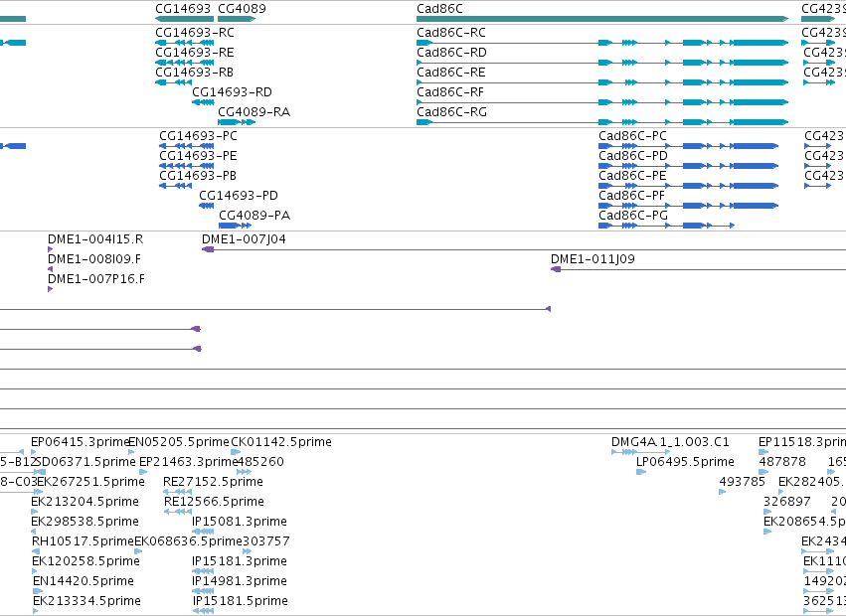The image size is (846, 616).
Task: Click protein Cad86C-PD label
Action: (x=633, y=156)
